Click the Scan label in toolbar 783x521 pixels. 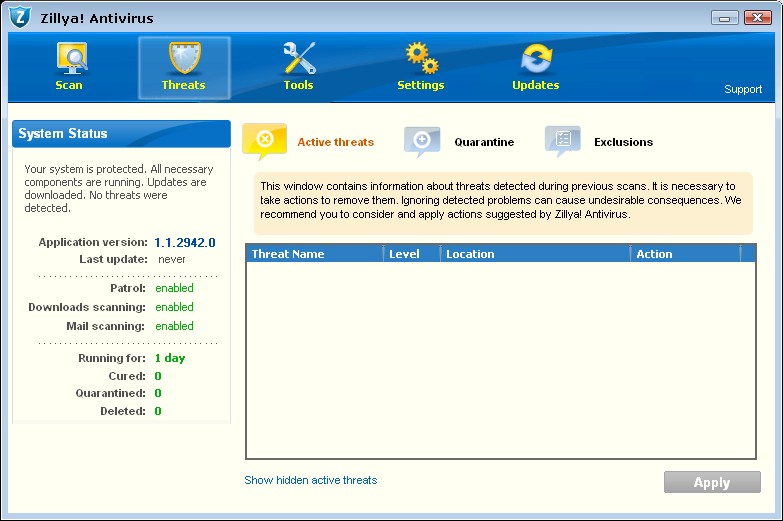point(69,85)
